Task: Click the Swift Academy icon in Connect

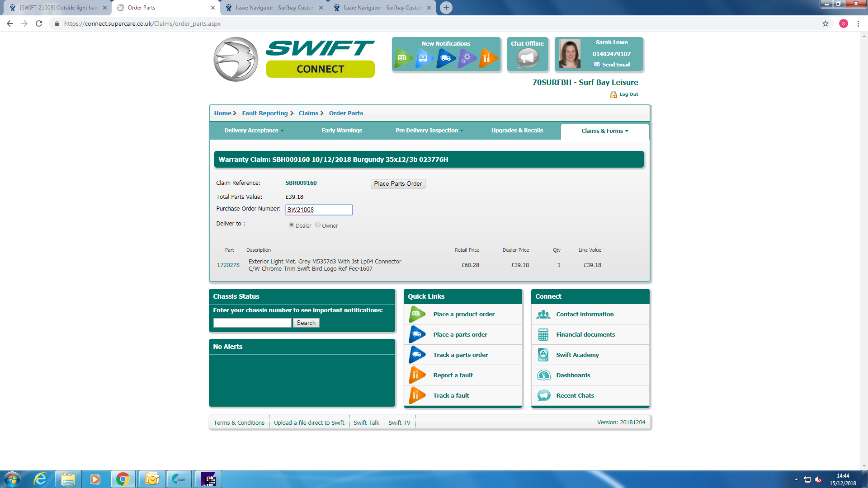Action: pos(543,355)
